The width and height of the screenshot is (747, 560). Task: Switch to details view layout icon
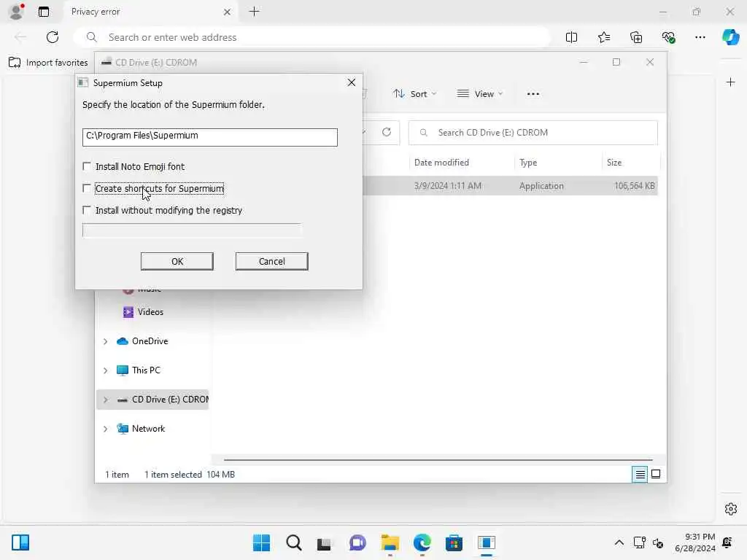[x=640, y=474]
